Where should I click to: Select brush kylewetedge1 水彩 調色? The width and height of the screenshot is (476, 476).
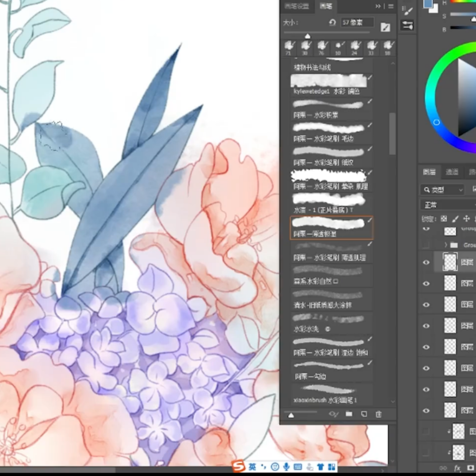coord(331,84)
